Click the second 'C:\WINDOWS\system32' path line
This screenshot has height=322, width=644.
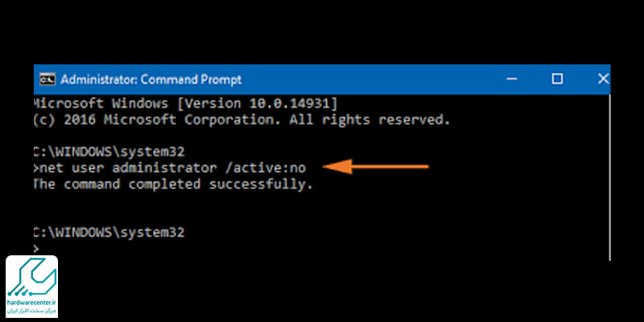109,233
